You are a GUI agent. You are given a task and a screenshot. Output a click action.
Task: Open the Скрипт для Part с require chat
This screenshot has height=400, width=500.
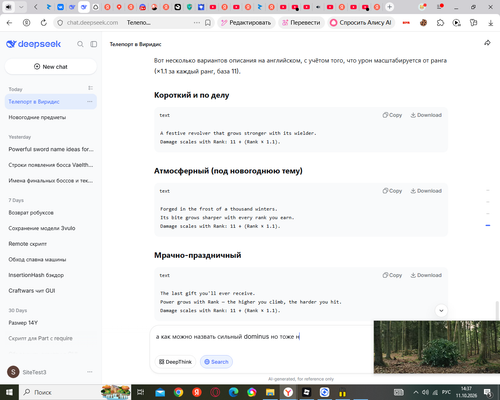[x=51, y=338]
